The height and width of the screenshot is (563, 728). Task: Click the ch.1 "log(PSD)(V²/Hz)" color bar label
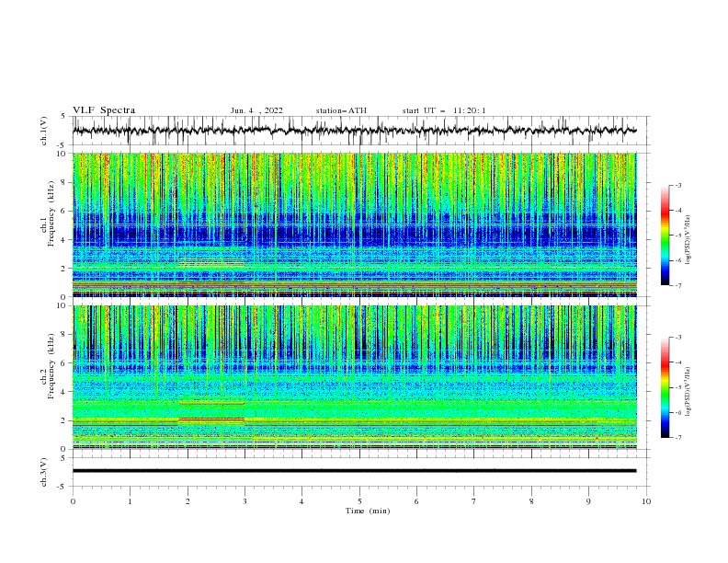click(x=688, y=240)
